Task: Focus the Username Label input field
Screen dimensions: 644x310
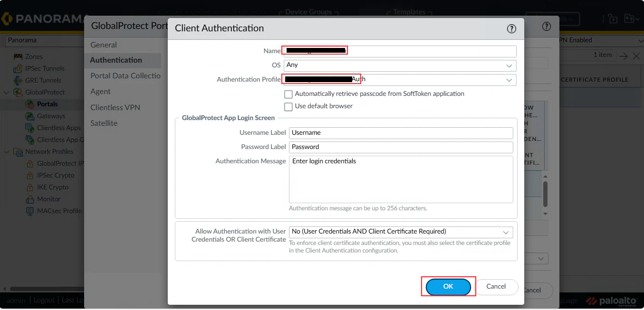Action: (x=401, y=133)
